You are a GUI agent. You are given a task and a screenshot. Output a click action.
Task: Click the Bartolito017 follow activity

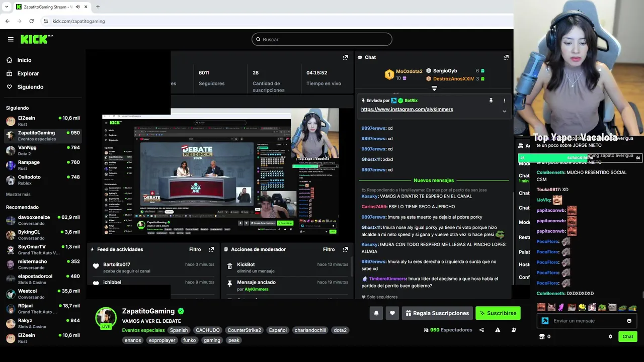pyautogui.click(x=153, y=267)
